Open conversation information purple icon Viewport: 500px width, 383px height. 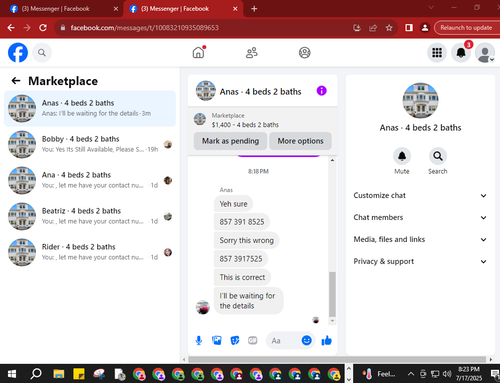321,91
